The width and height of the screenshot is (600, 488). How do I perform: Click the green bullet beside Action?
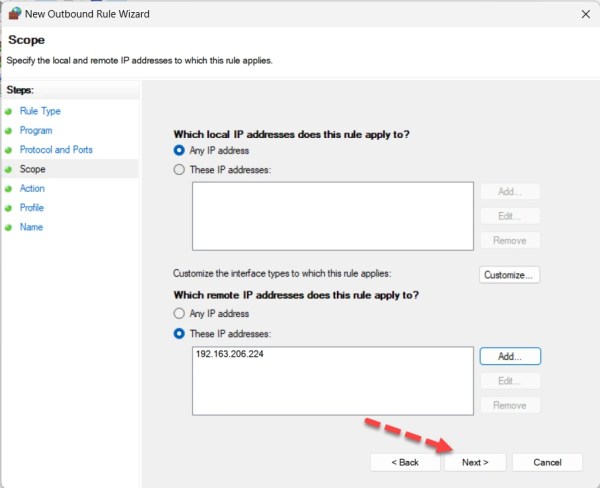click(x=9, y=188)
